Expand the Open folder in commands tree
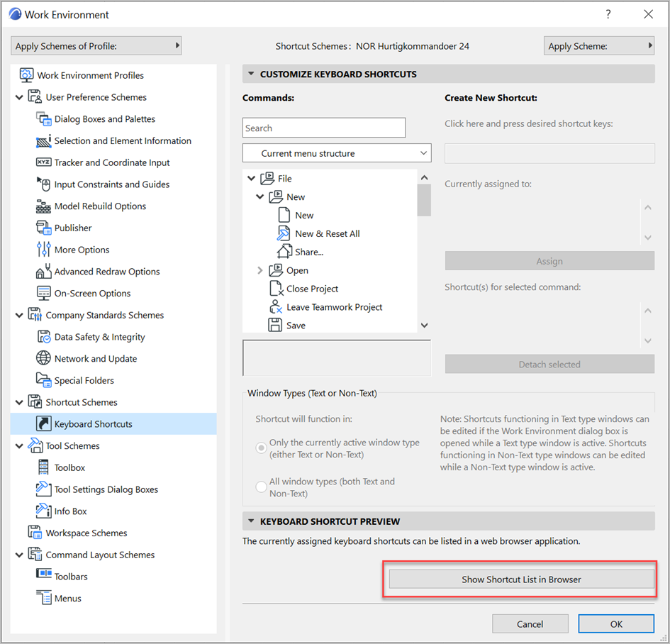This screenshot has width=670, height=644. coord(259,270)
